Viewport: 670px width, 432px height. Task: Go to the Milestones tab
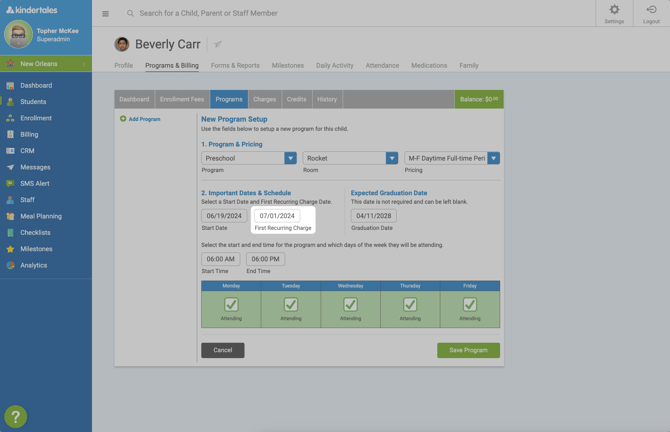(x=287, y=65)
